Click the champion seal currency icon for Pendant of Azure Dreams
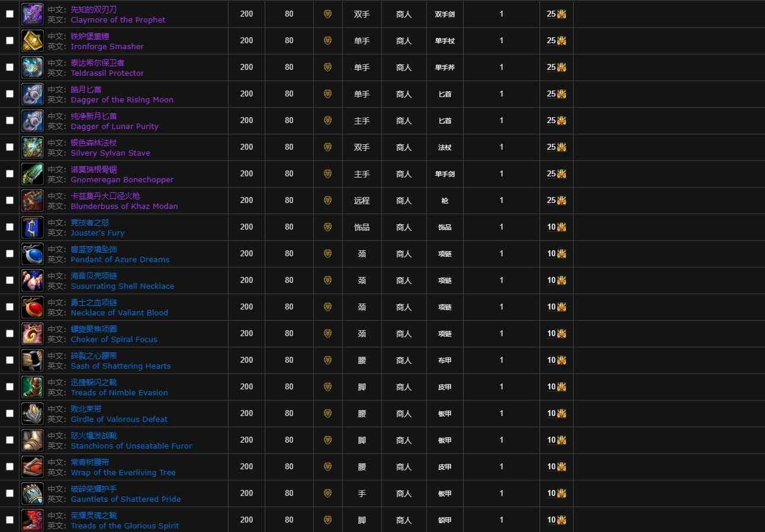 561,254
